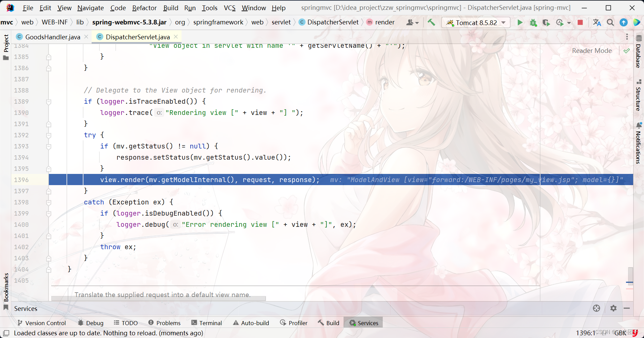Click the DispatcherServlet breadcrumb
The image size is (644, 338).
click(328, 22)
